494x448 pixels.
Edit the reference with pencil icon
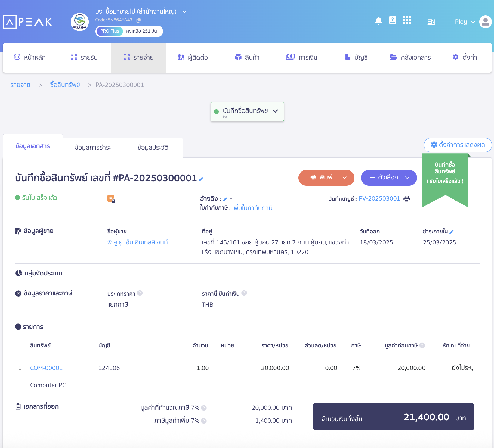(225, 199)
